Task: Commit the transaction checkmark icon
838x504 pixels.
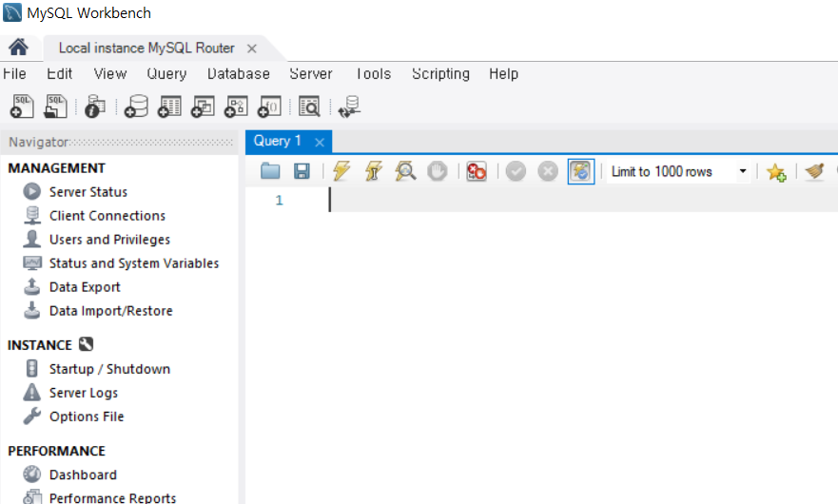Action: tap(516, 171)
